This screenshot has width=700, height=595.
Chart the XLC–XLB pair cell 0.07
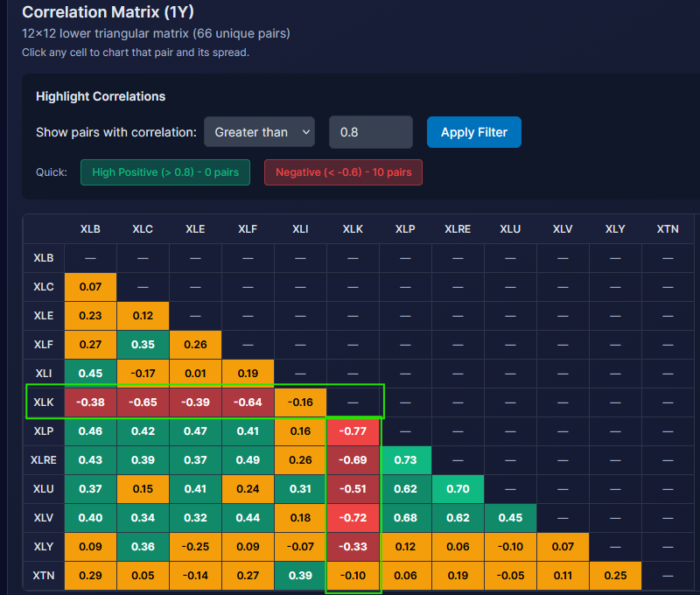pos(91,287)
